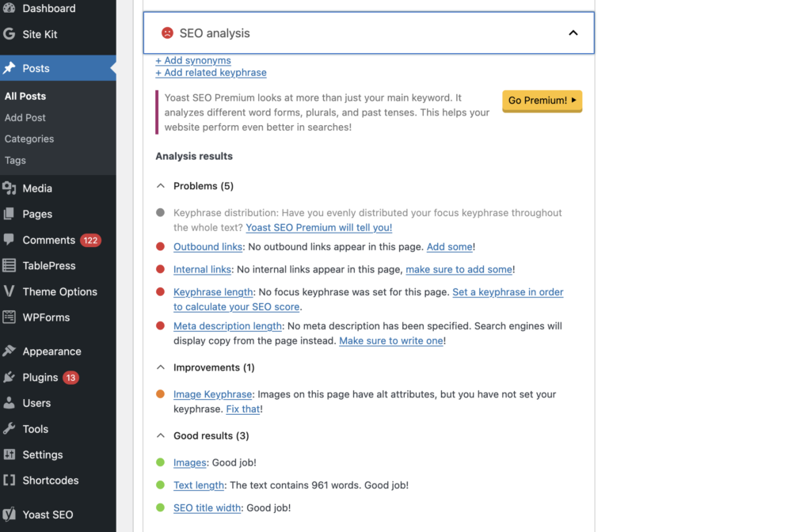Open the Media menu label

click(37, 188)
